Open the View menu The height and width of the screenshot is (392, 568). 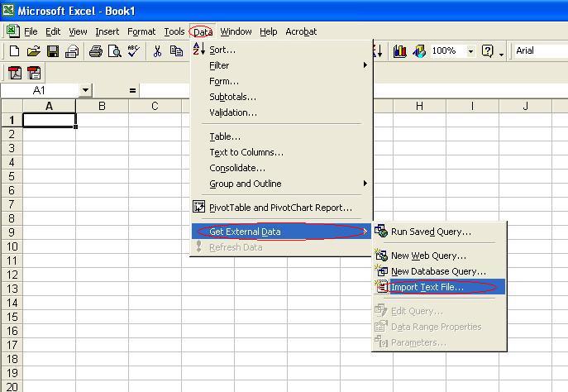[x=78, y=31]
